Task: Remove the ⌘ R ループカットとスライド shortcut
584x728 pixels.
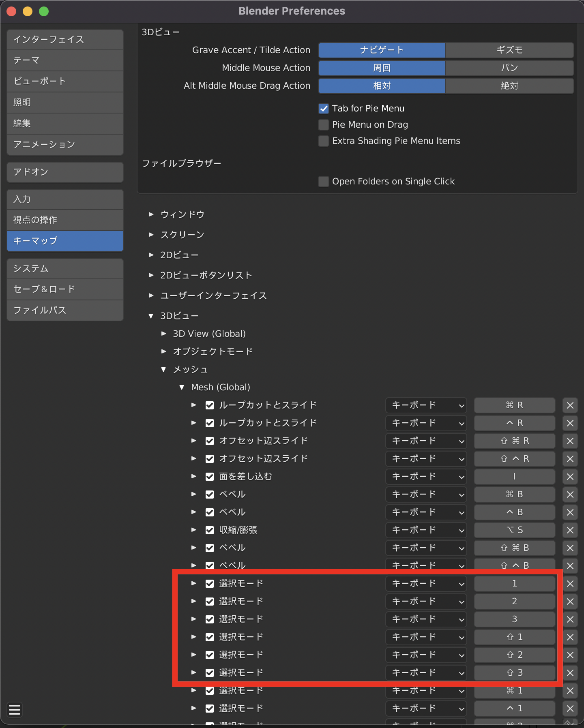Action: click(x=570, y=405)
